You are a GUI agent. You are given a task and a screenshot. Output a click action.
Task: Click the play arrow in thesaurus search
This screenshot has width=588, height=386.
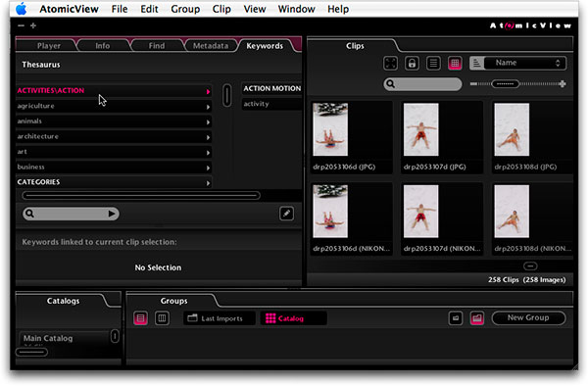(x=112, y=214)
